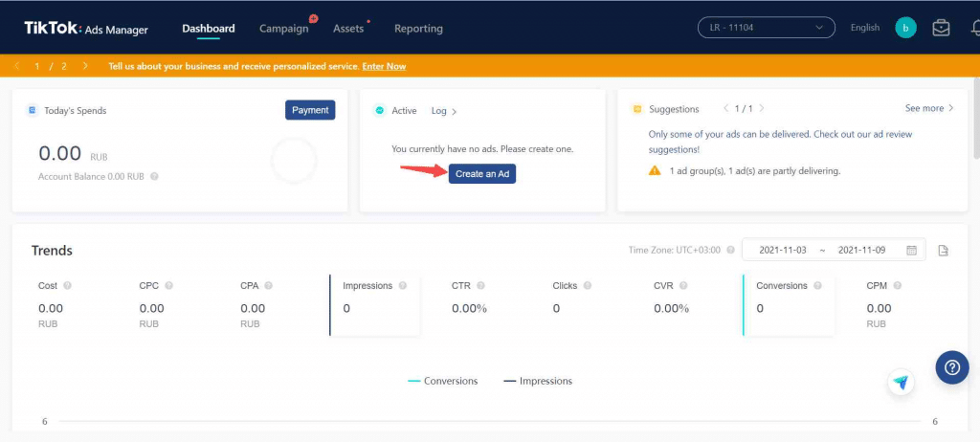980x442 pixels.
Task: Show the CPM help icon
Action: tap(897, 285)
